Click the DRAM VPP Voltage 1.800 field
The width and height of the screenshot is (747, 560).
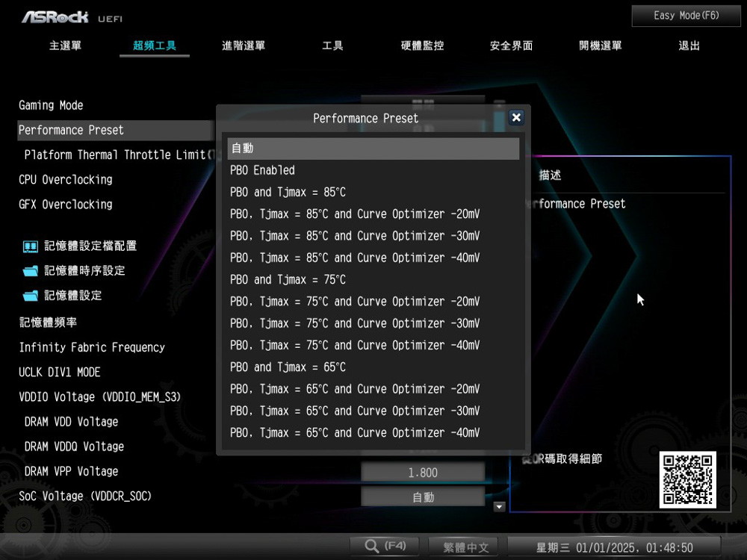[423, 473]
